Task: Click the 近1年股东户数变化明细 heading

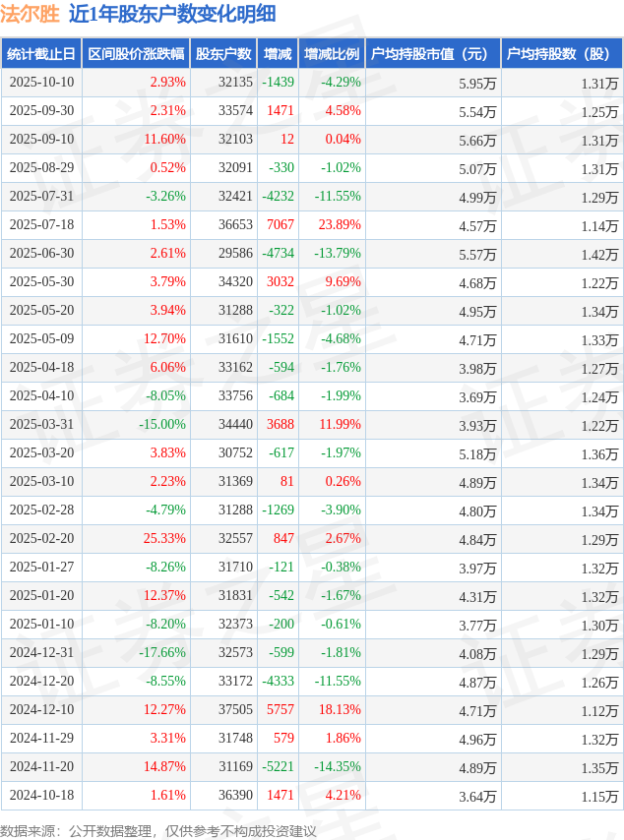Action: pos(172,14)
